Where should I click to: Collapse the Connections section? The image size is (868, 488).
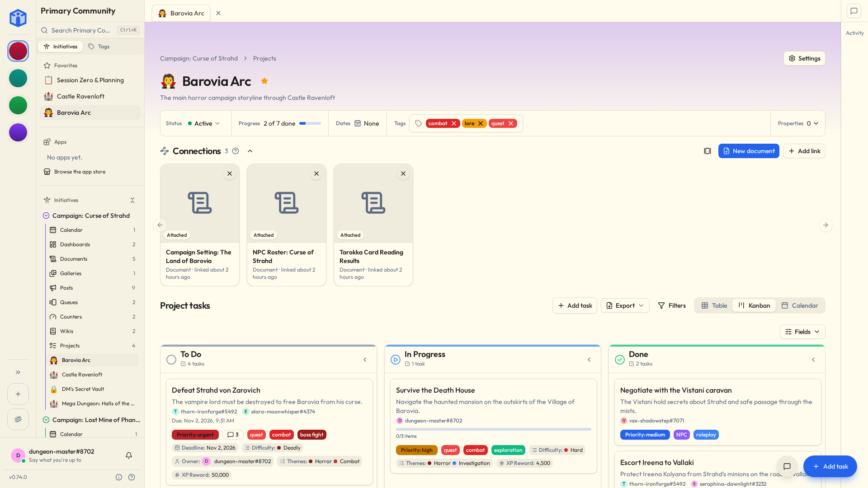(x=250, y=151)
